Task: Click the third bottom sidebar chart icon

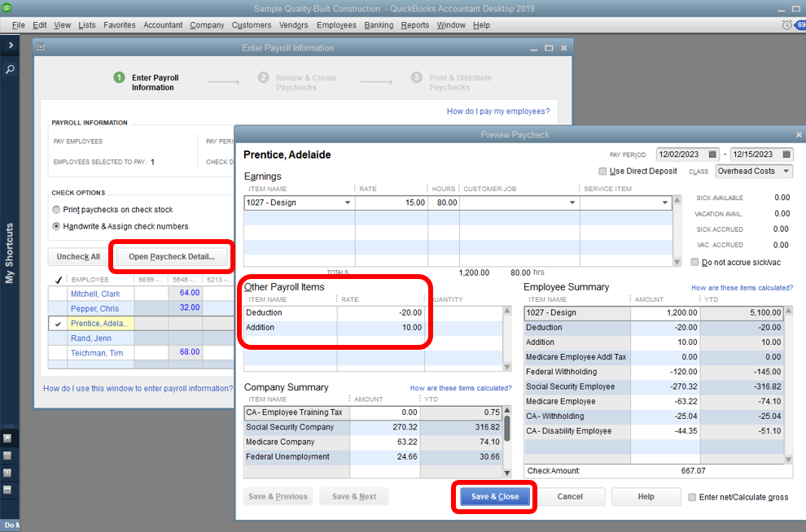Action: pyautogui.click(x=7, y=473)
